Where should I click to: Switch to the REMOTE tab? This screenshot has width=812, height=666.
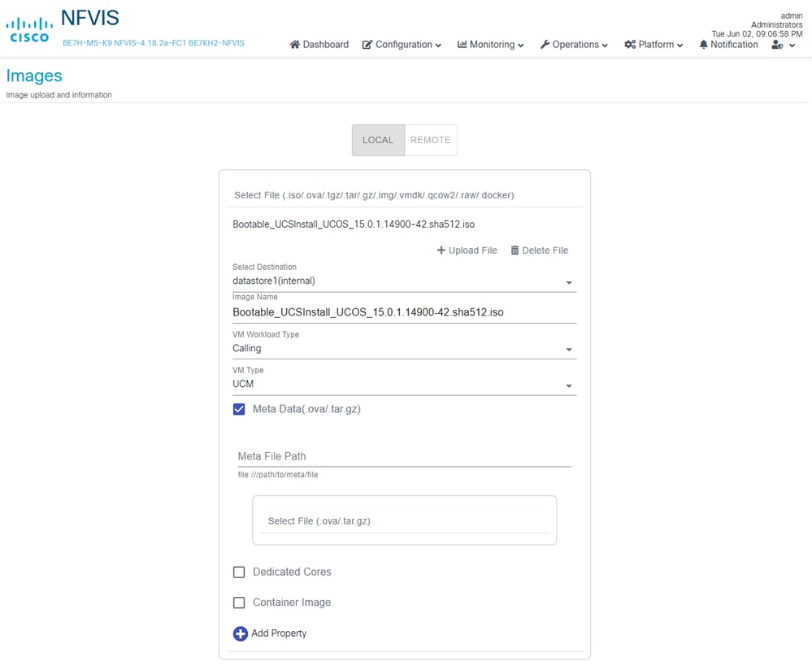pyautogui.click(x=430, y=140)
